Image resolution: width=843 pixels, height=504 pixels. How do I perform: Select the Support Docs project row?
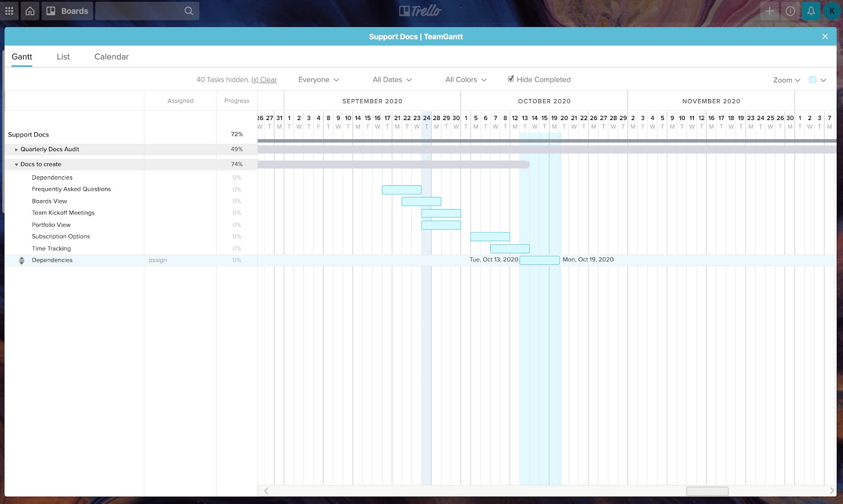coord(28,135)
